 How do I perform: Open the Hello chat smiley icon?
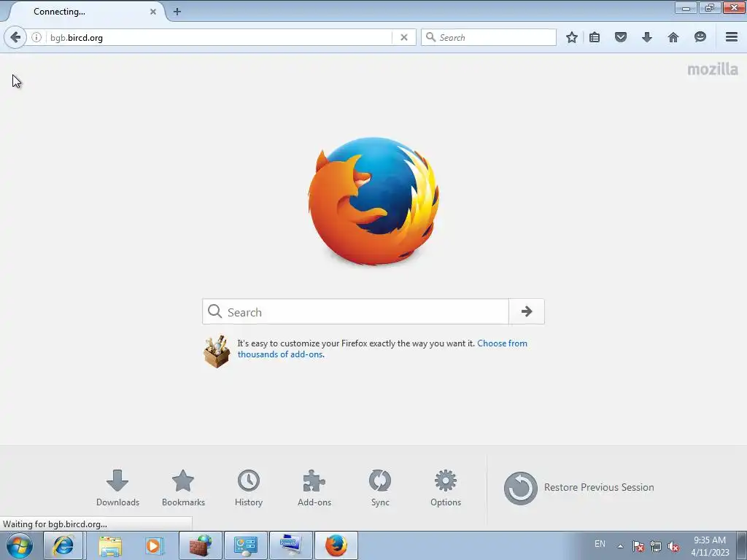point(700,37)
